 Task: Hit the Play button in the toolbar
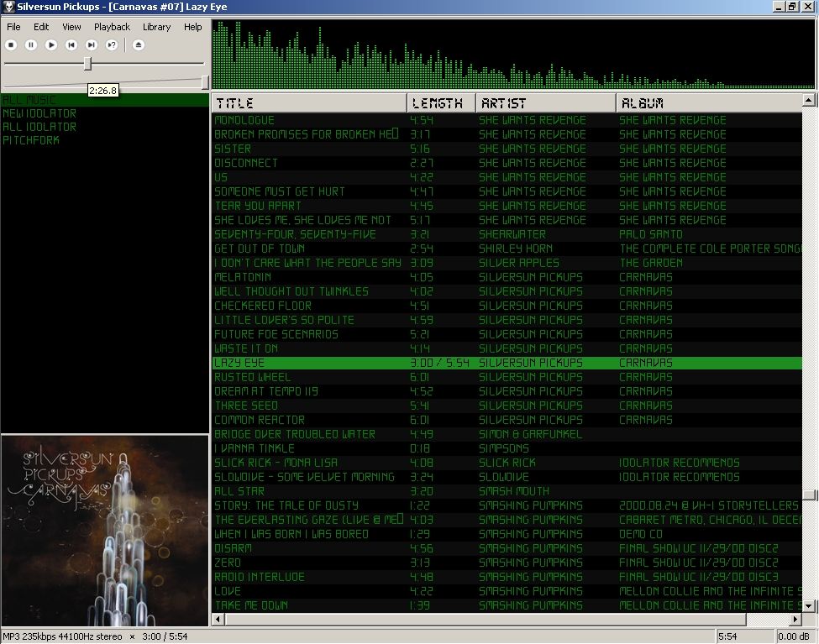(51, 45)
